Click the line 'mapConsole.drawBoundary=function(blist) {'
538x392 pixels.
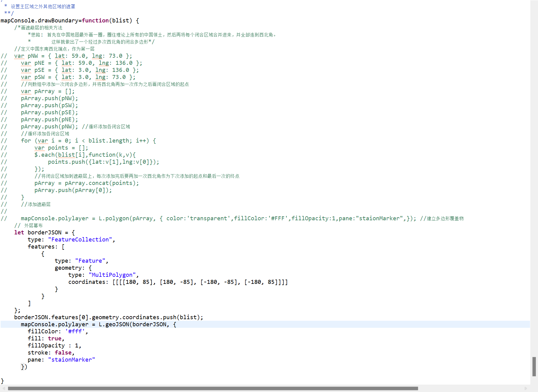tap(70, 21)
